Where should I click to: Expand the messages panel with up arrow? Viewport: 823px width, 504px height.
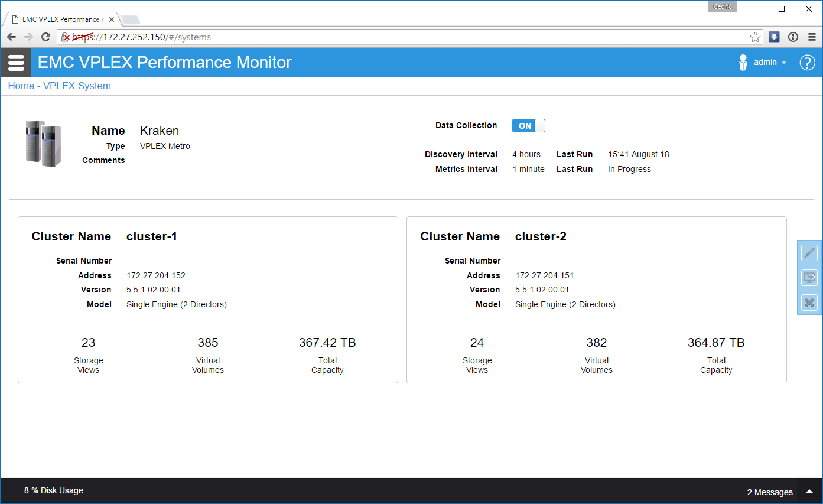pos(809,492)
